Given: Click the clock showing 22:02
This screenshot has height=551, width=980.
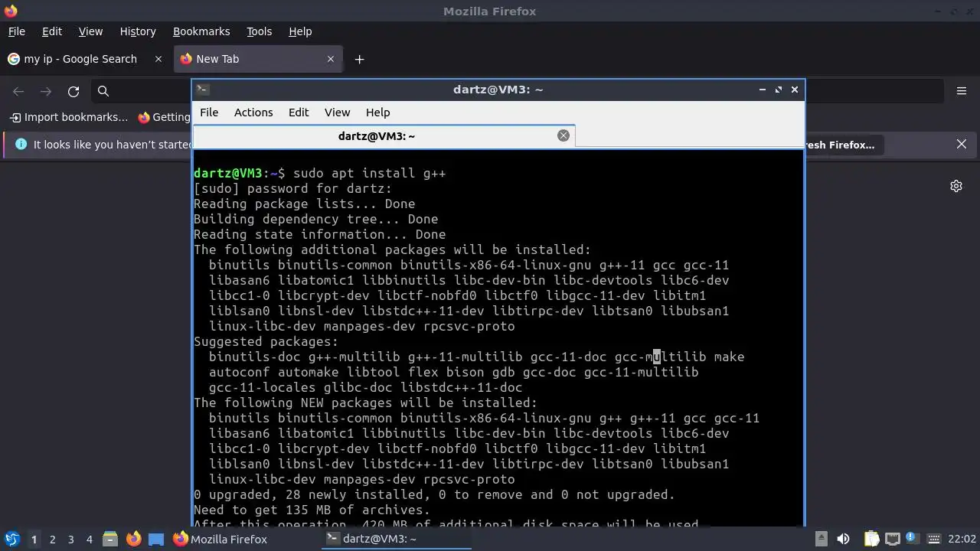Looking at the screenshot, I should (962, 539).
